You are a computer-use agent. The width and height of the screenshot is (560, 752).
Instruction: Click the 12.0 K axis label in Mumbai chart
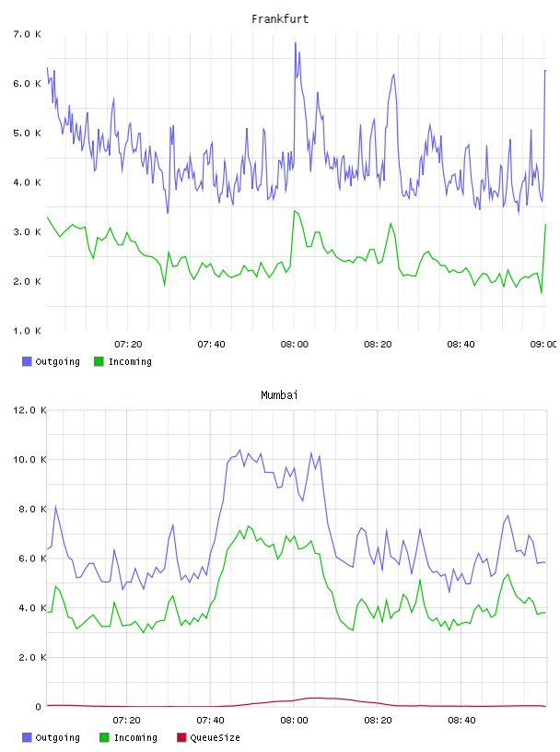pyautogui.click(x=29, y=410)
